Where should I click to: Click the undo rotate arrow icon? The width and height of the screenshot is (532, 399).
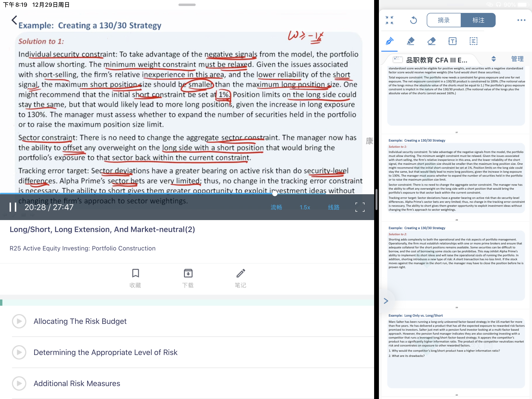pyautogui.click(x=413, y=20)
